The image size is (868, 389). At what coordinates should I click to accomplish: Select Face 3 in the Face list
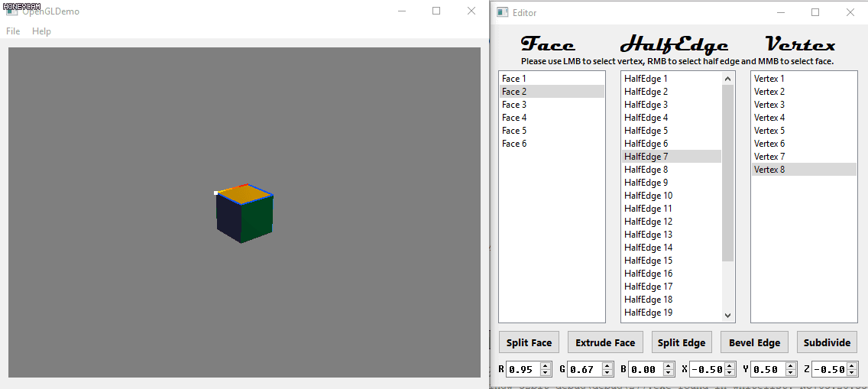(x=552, y=105)
